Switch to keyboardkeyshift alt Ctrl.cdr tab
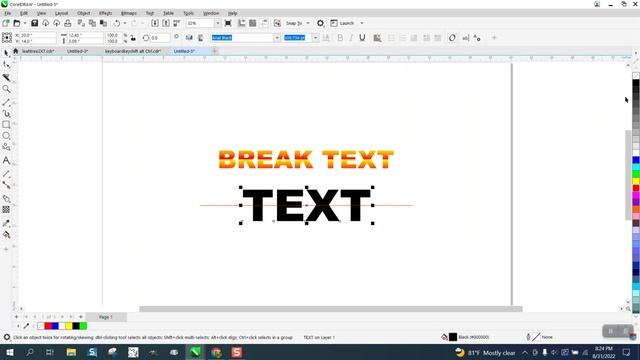 tap(133, 51)
